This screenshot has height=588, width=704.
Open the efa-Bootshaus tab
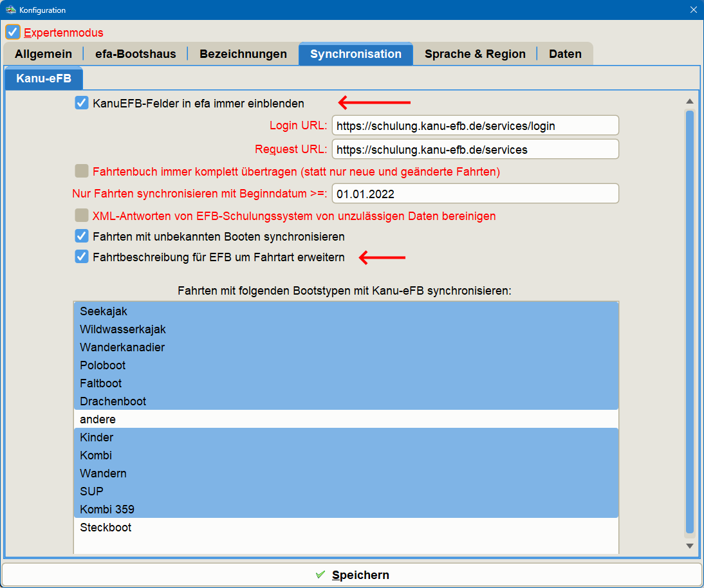135,54
